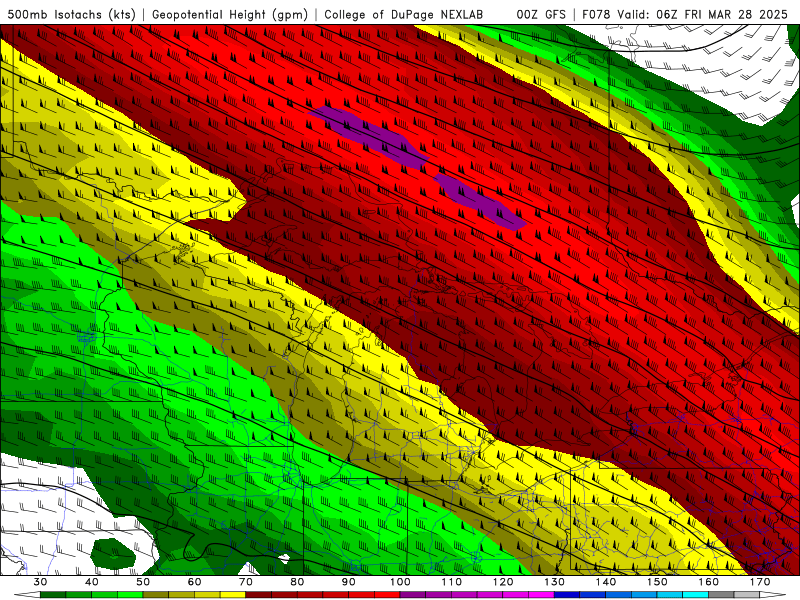Click the '60' legend scale label
Image resolution: width=800 pixels, height=600 pixels.
[x=194, y=582]
